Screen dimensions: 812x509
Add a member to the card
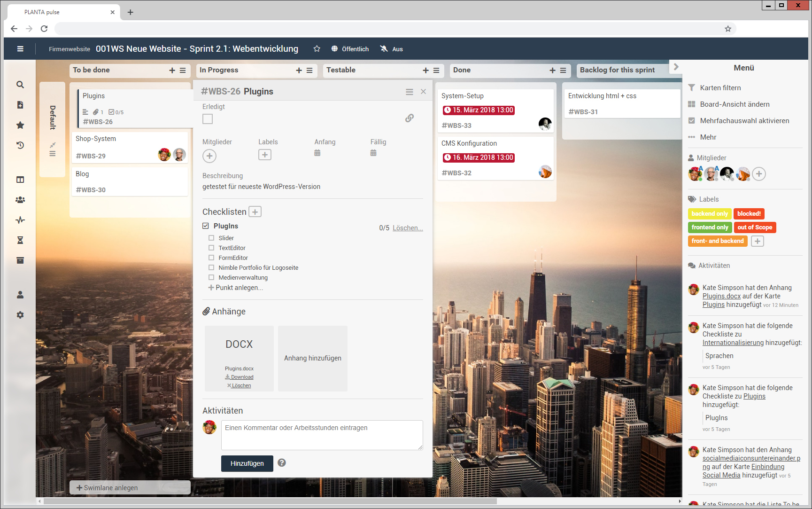[x=209, y=156]
